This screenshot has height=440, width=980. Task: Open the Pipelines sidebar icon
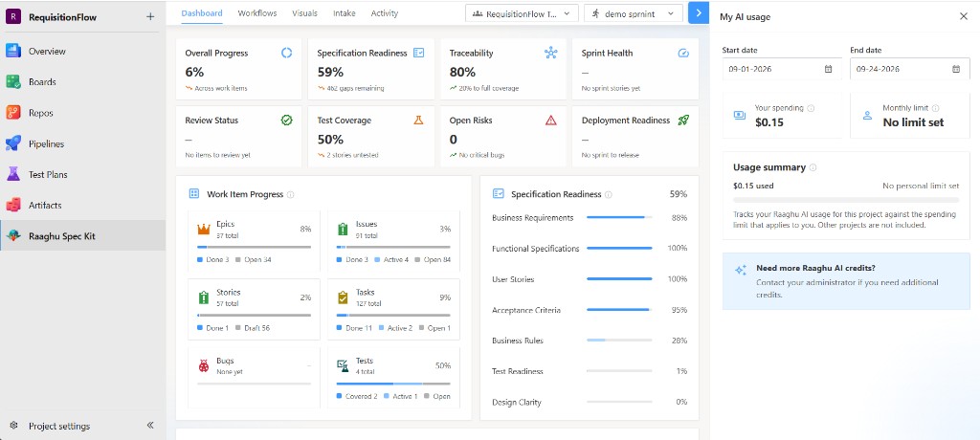pos(13,143)
